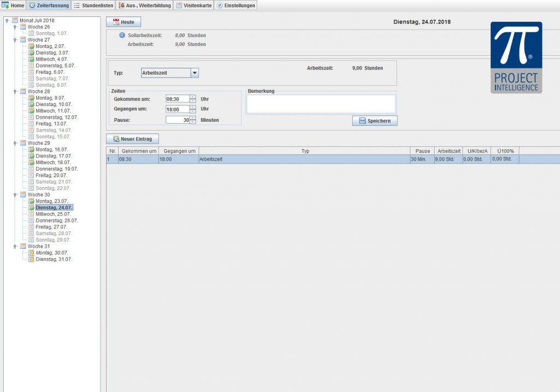
Task: Click the Typ column header
Action: coord(305,151)
